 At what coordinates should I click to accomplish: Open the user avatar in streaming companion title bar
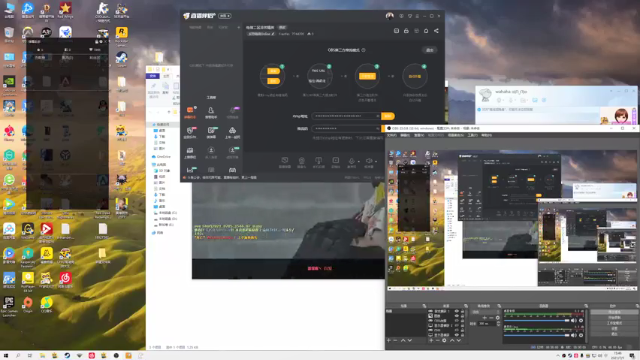(x=390, y=16)
